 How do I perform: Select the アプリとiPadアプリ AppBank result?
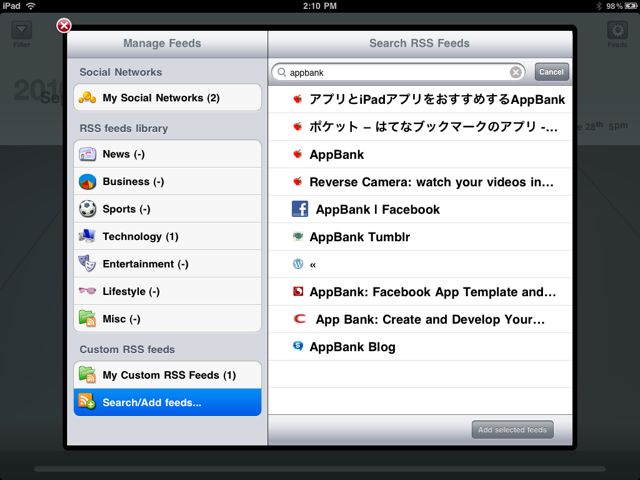tap(420, 99)
